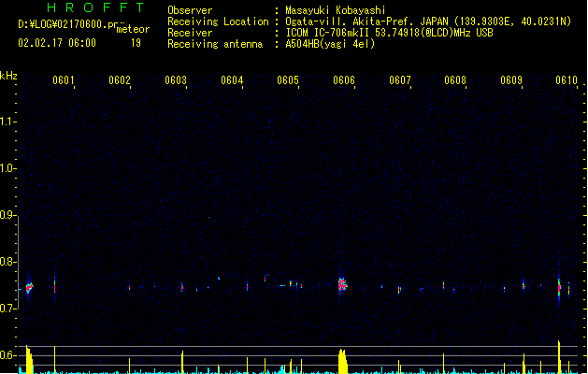The height and width of the screenshot is (374, 588).
Task: Click the 0606 time marker
Action: coord(344,80)
